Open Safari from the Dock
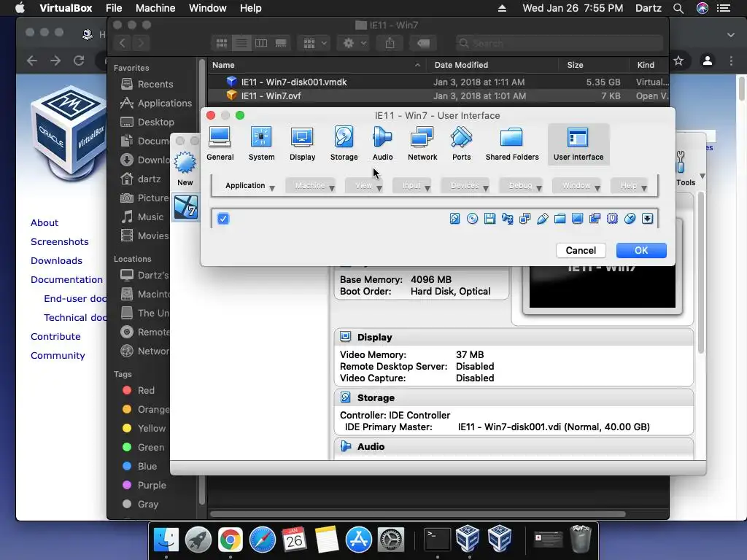The height and width of the screenshot is (560, 747). [262, 540]
